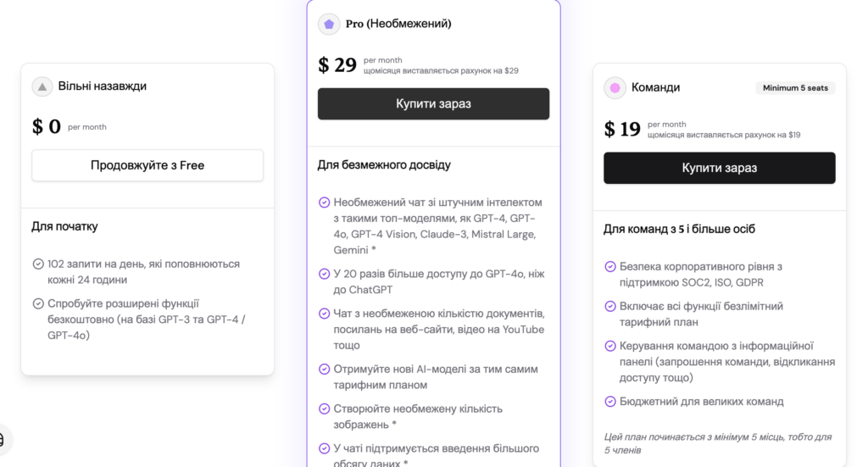Click the partially visible icon at left edge
868x467 pixels.
(3, 439)
